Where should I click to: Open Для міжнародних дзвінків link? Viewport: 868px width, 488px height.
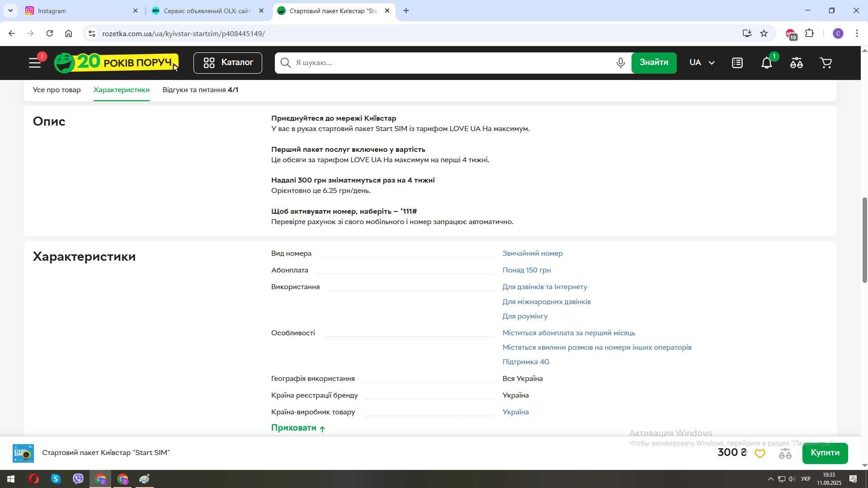click(546, 302)
